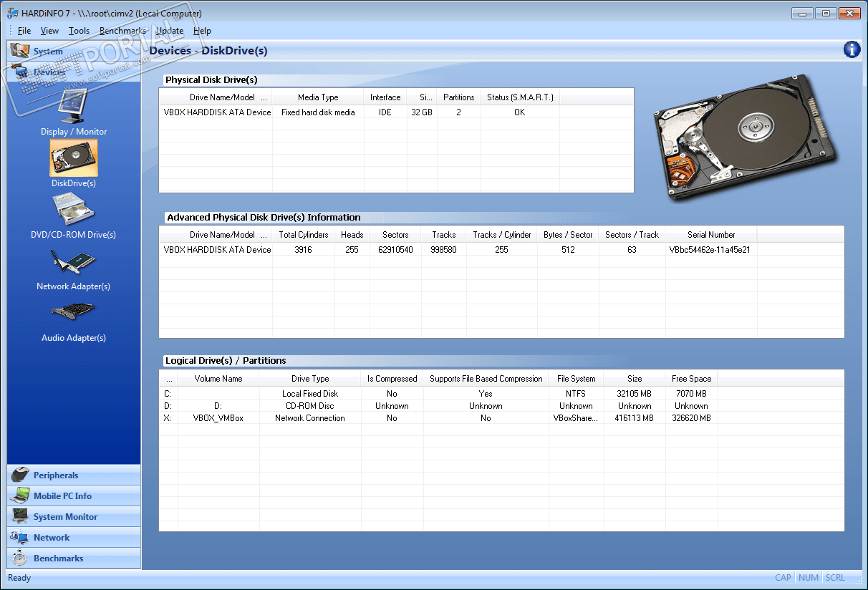Expand the System sidebar section

[x=74, y=51]
